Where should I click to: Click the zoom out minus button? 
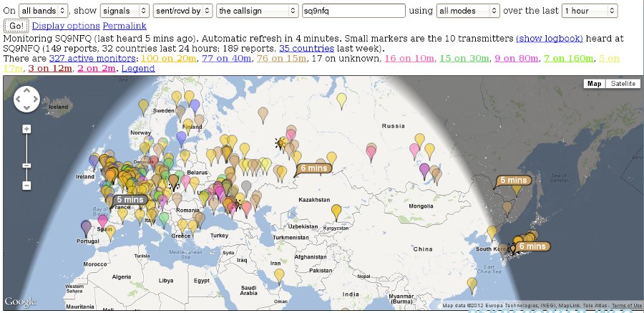pos(26,186)
